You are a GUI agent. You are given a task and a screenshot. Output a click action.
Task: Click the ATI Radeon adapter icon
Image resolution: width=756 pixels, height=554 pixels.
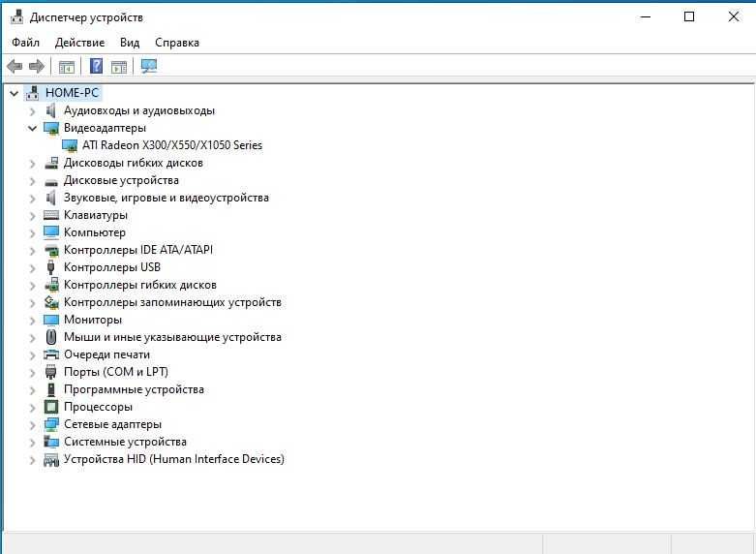70,145
